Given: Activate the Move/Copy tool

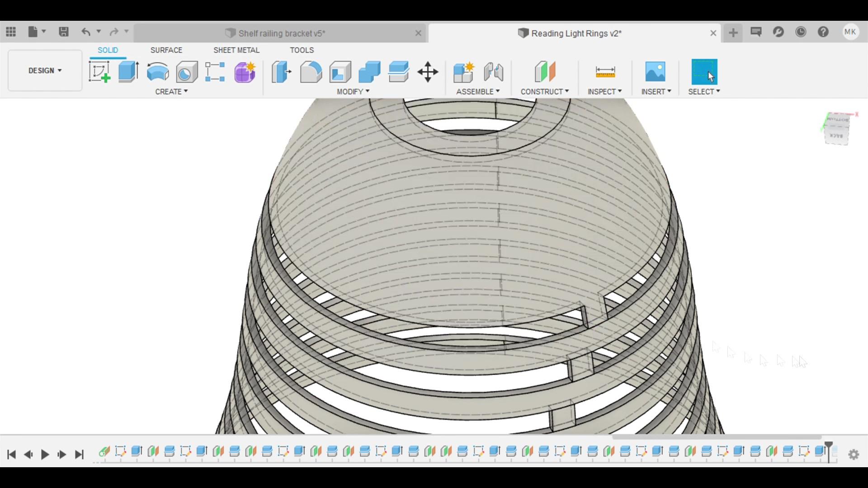Looking at the screenshot, I should [x=428, y=72].
